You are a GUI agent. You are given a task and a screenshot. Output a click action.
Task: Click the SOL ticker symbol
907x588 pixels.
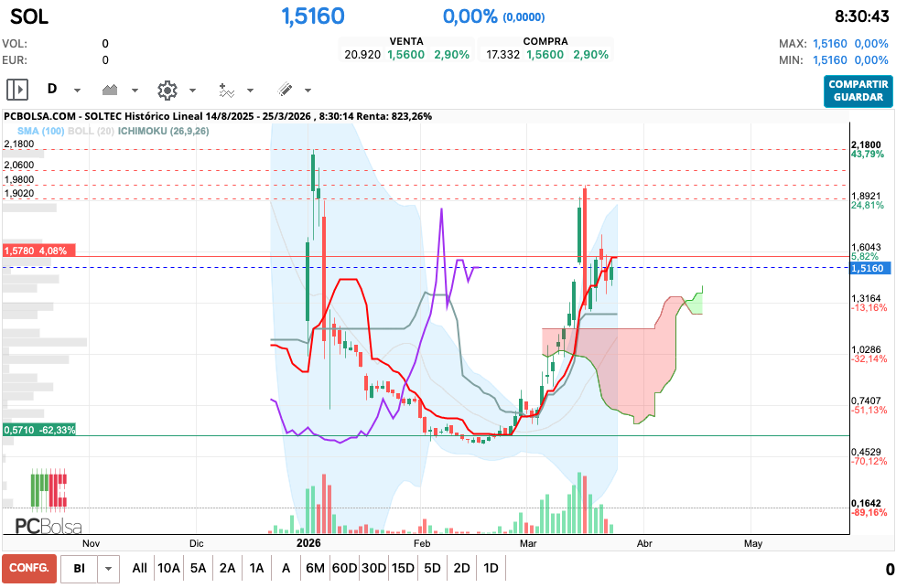click(29, 16)
